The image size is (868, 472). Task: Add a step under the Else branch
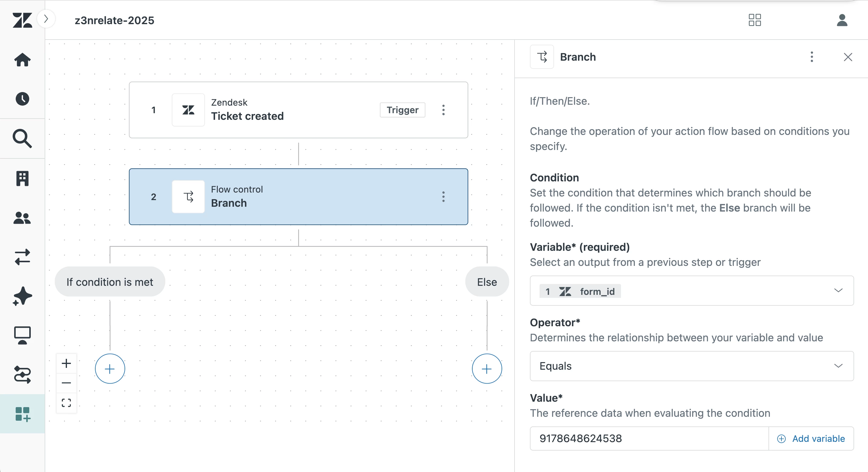[486, 369]
